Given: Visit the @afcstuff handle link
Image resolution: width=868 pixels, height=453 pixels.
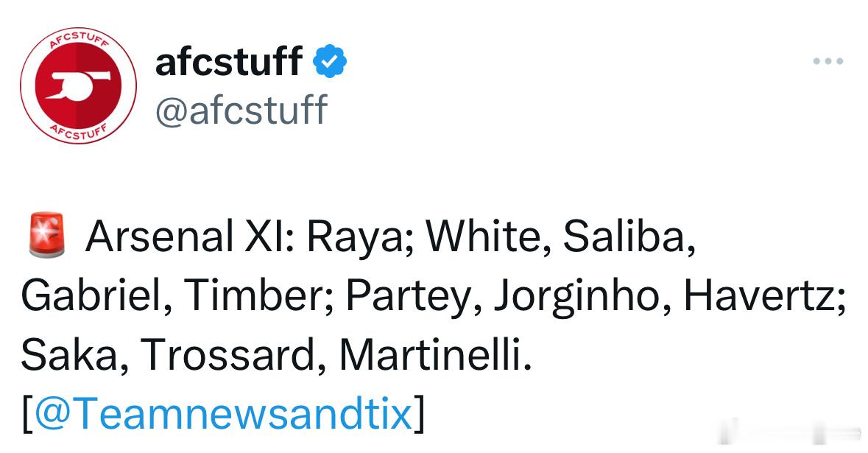Looking at the screenshot, I should coord(241,110).
